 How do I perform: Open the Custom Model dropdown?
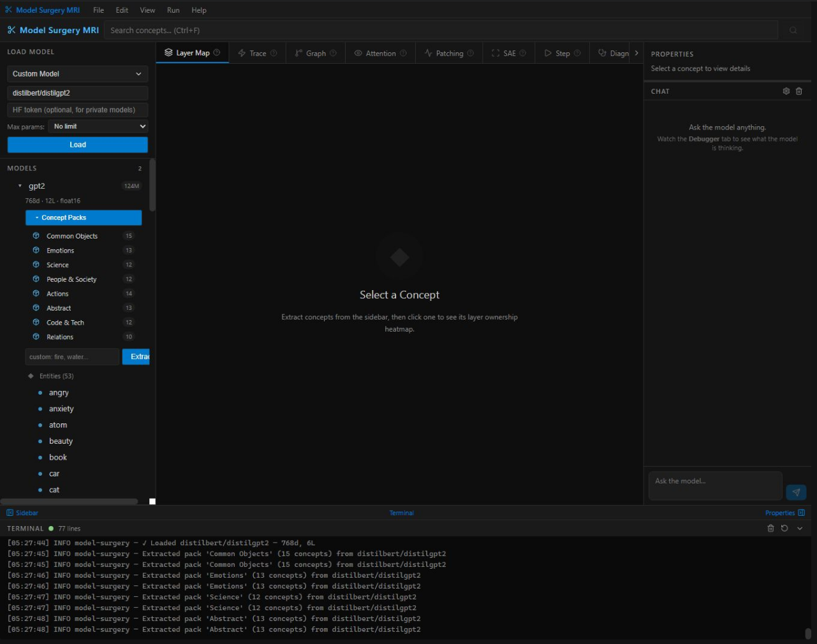[77, 74]
